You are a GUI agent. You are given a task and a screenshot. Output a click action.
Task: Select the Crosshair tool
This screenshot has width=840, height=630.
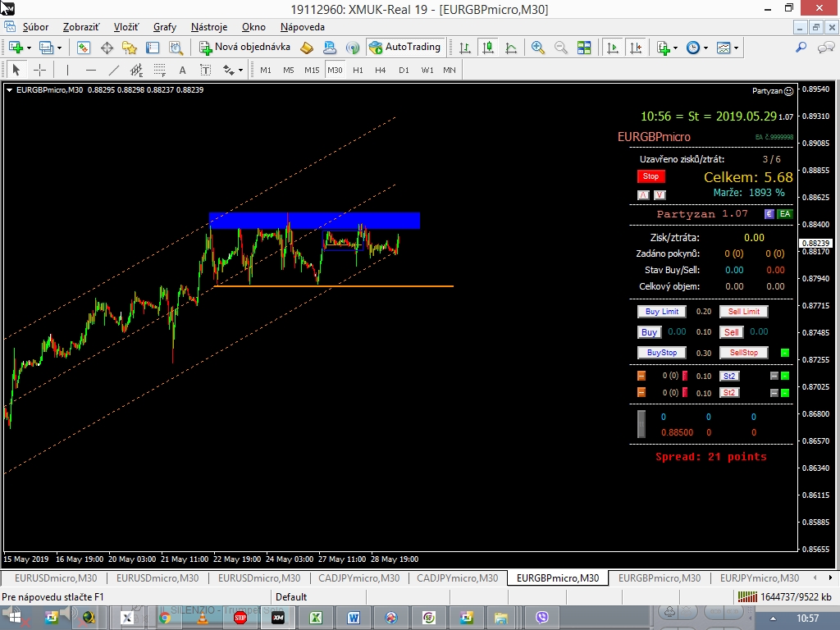(x=39, y=70)
